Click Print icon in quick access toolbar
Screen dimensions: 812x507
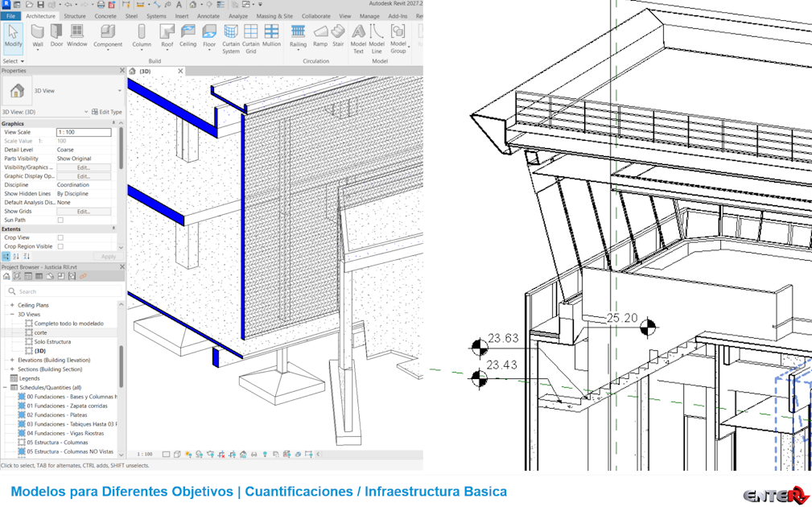point(101,5)
